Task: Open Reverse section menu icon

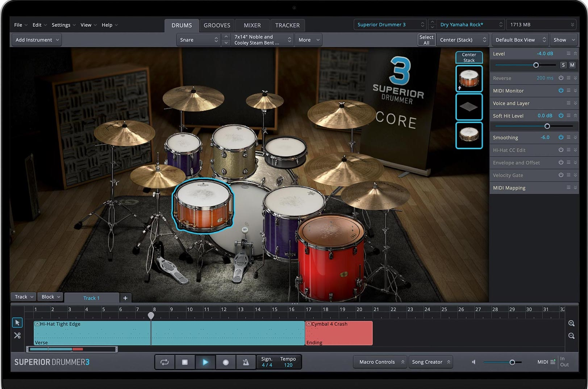Action: (568, 78)
